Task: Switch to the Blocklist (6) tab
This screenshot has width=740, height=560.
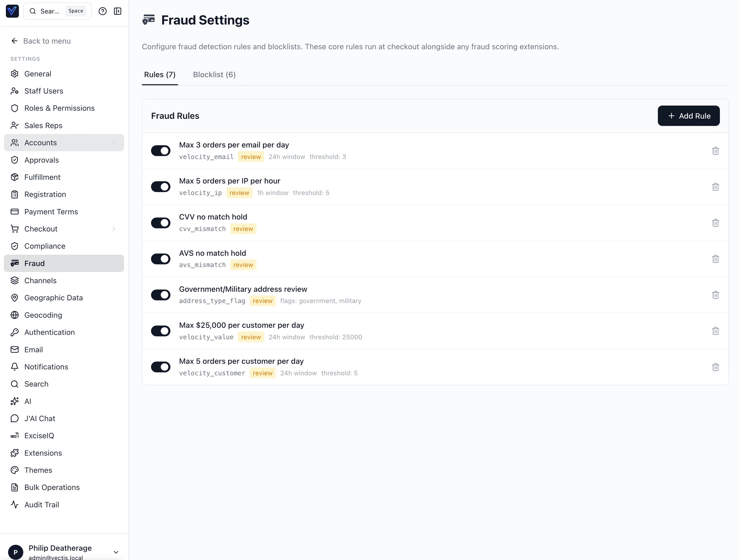Action: coord(214,75)
